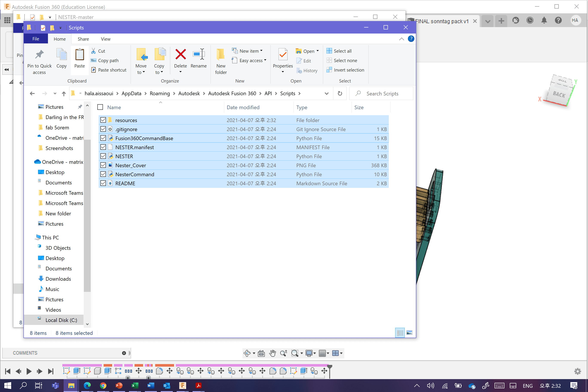Uncheck the resources folder checkbox
Viewport: 588px width, 392px height.
point(103,120)
